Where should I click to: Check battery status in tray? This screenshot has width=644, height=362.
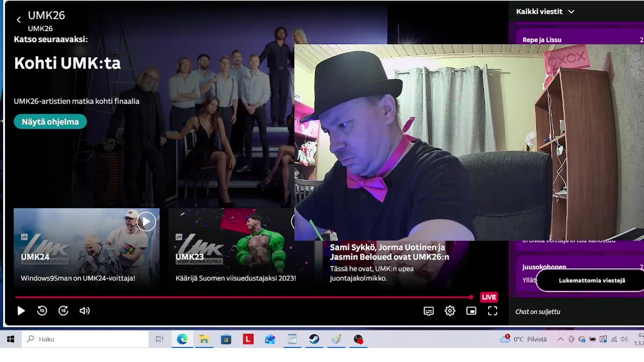(x=593, y=339)
